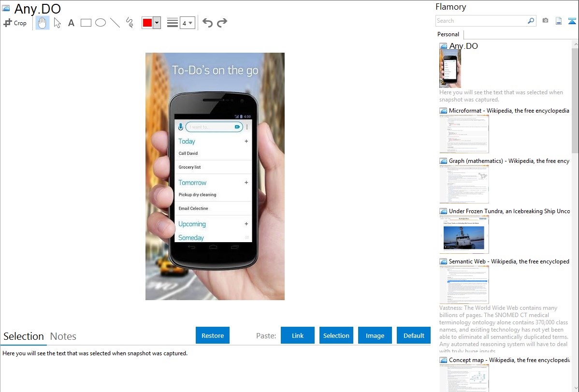This screenshot has height=392, width=579.
Task: Open the Under Frozen Tundra snapshot thumbnail
Action: coord(464,234)
